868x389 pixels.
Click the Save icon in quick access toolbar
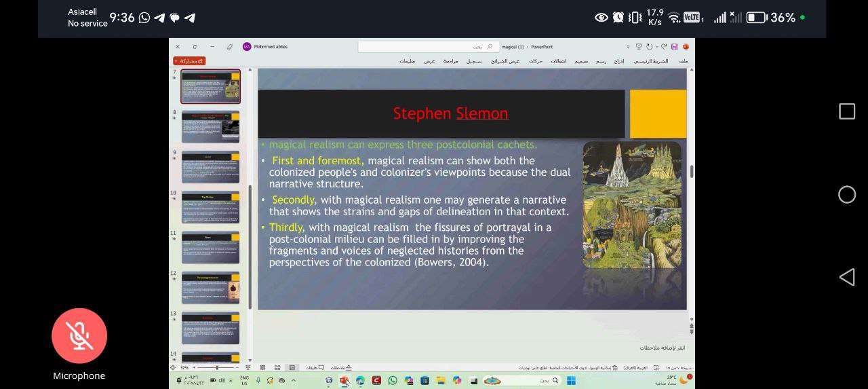click(674, 47)
